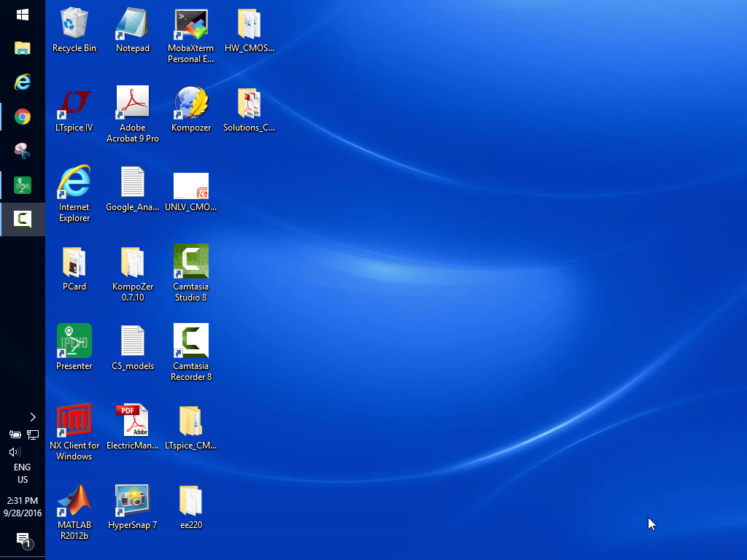Click the Kompozer desktop shortcut
The image size is (747, 560).
click(191, 104)
